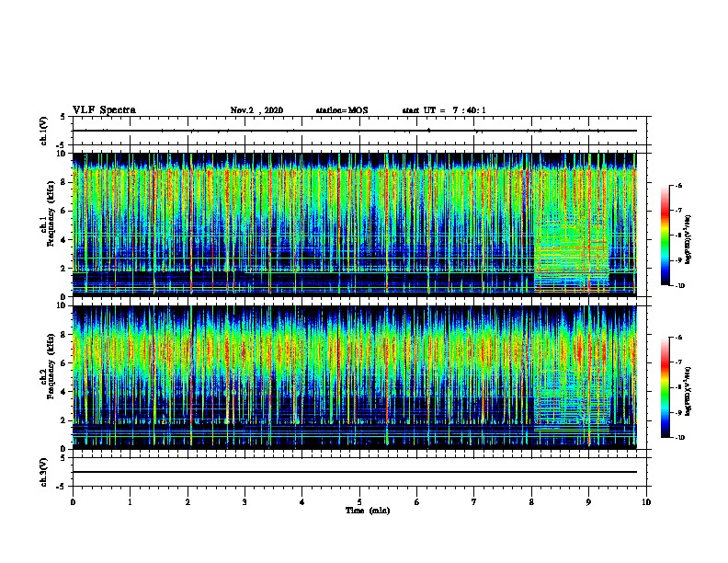Click the "-5" tick on ch.3(V) axis
728x563 pixels.
[x=63, y=487]
